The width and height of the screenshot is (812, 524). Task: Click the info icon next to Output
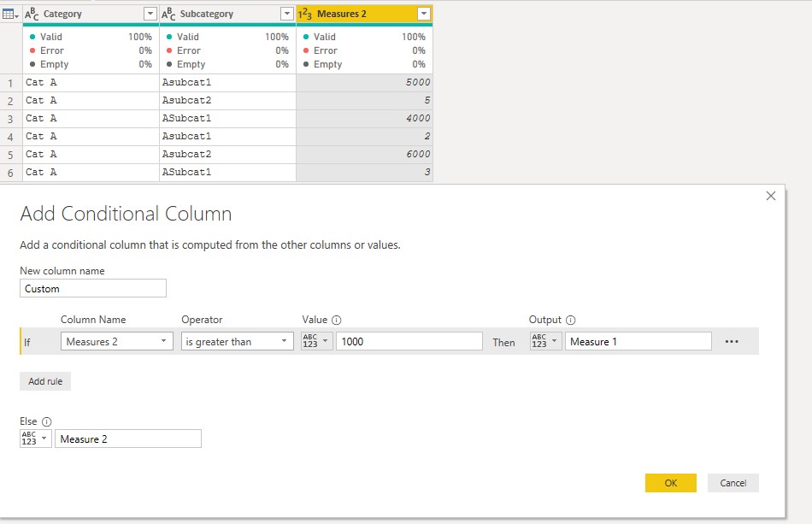[570, 320]
